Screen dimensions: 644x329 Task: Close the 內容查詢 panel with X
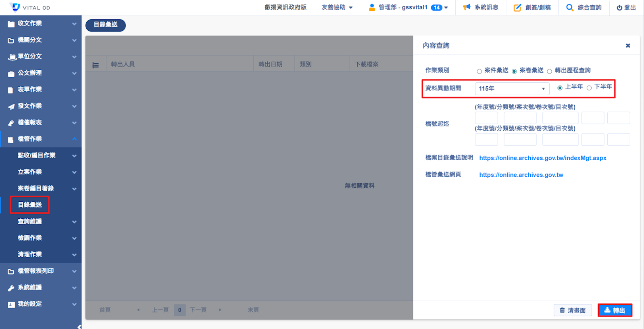628,46
